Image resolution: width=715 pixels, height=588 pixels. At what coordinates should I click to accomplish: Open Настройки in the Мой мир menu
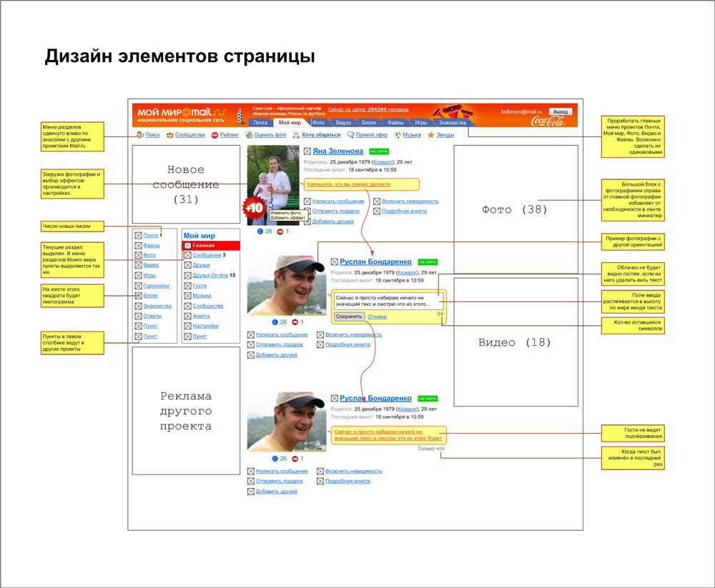(x=207, y=326)
